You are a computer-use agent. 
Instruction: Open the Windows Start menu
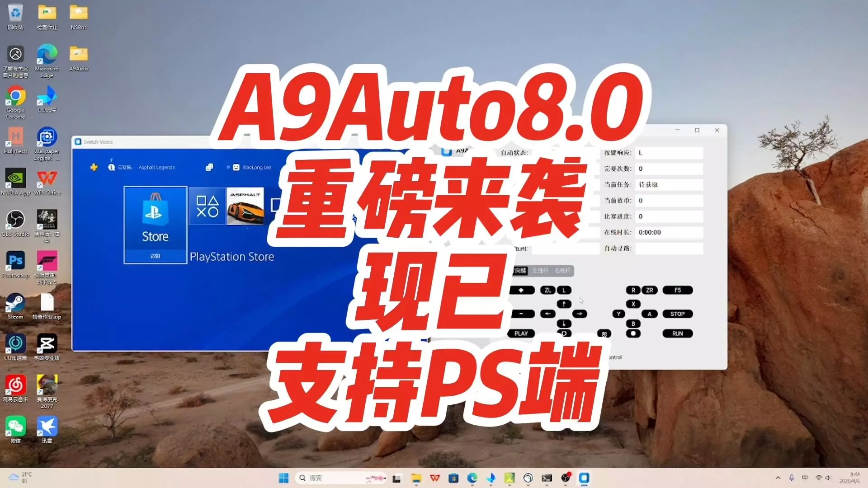click(283, 478)
